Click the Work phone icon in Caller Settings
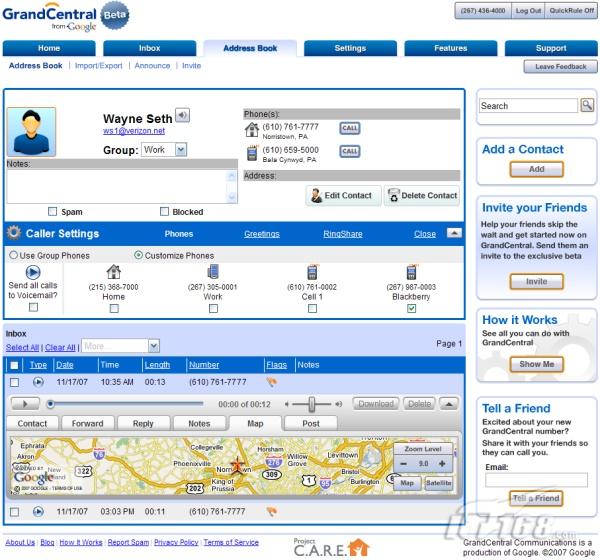600x560 pixels. pos(213,271)
